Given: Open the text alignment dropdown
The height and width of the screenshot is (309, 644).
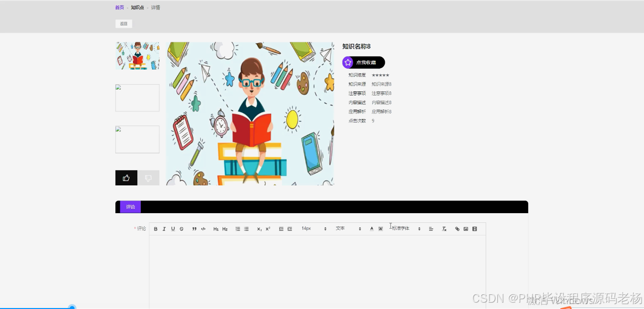Looking at the screenshot, I should click(431, 229).
